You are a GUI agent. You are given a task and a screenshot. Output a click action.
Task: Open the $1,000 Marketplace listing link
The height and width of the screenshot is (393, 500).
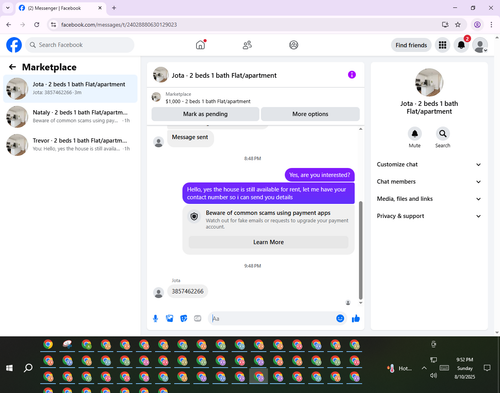(208, 101)
